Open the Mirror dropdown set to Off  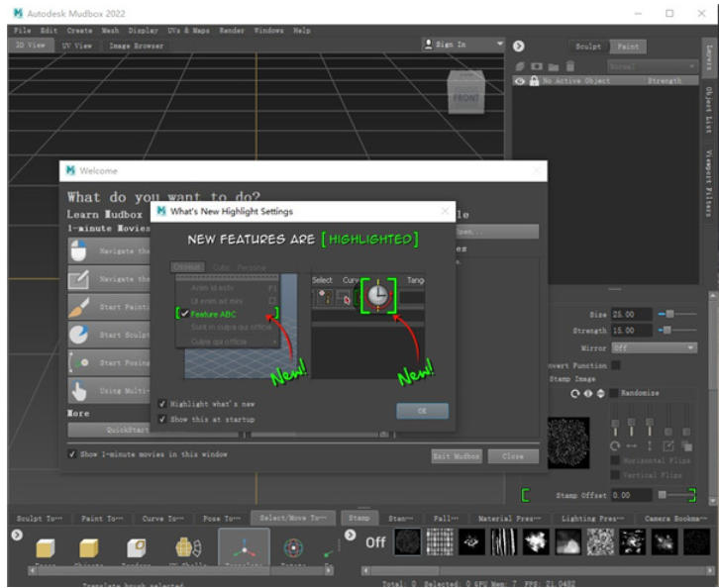point(654,348)
